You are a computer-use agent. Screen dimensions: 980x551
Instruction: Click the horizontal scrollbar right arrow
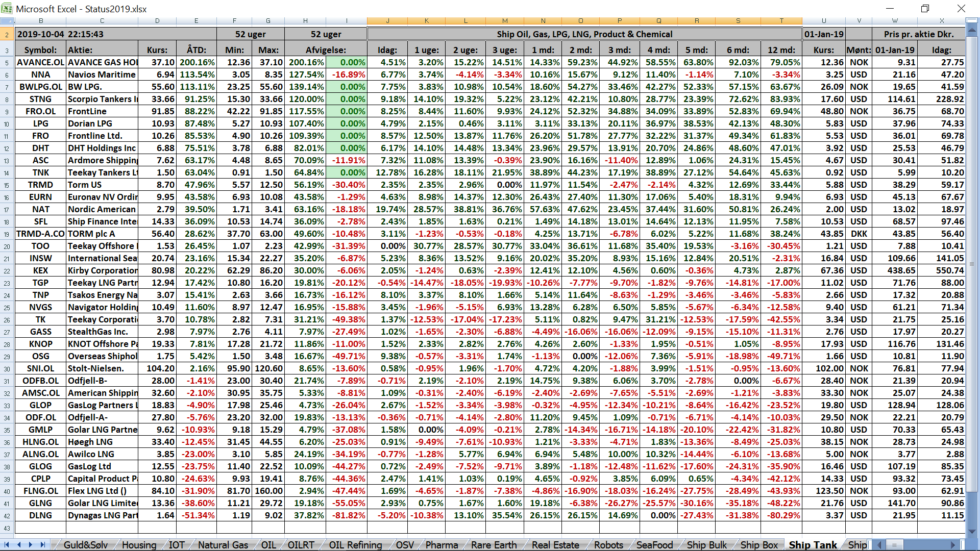point(952,545)
